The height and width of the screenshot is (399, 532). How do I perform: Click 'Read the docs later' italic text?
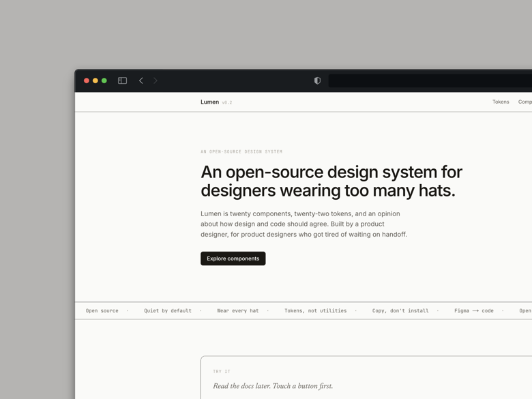click(273, 386)
